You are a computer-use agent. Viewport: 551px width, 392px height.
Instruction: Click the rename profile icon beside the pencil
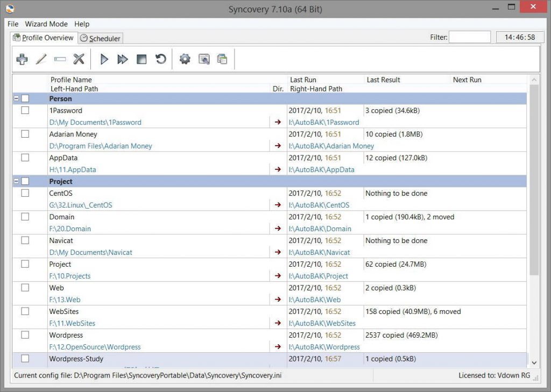(x=60, y=59)
